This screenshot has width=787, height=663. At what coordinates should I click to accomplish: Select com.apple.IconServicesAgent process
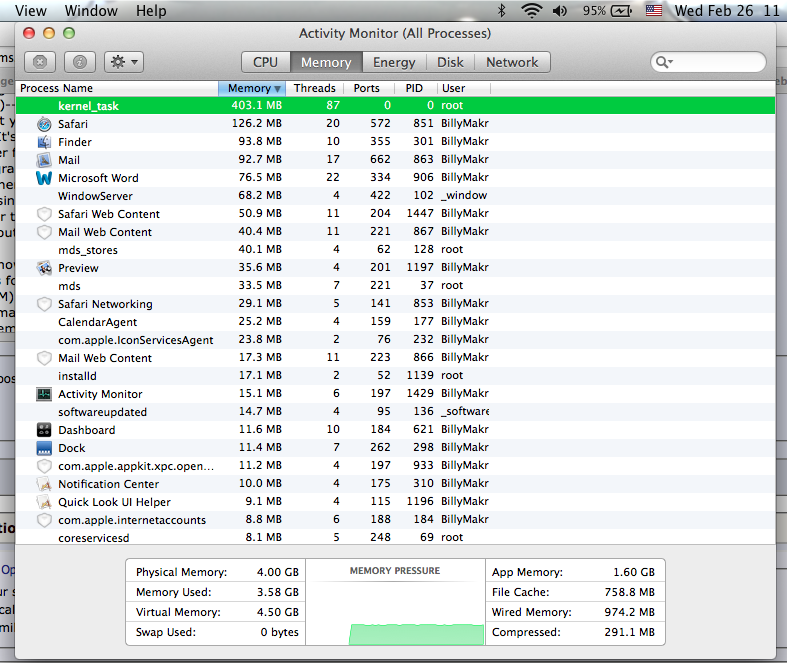[x=396, y=340]
